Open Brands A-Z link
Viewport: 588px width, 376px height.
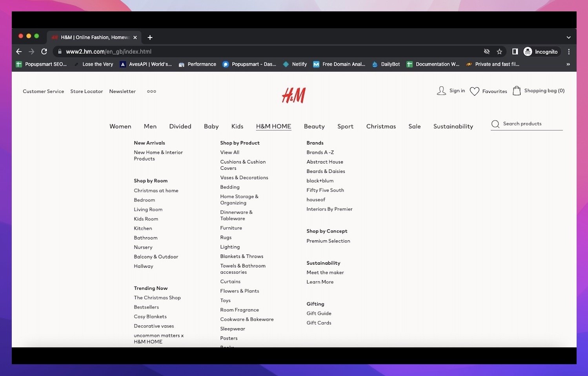pyautogui.click(x=320, y=153)
